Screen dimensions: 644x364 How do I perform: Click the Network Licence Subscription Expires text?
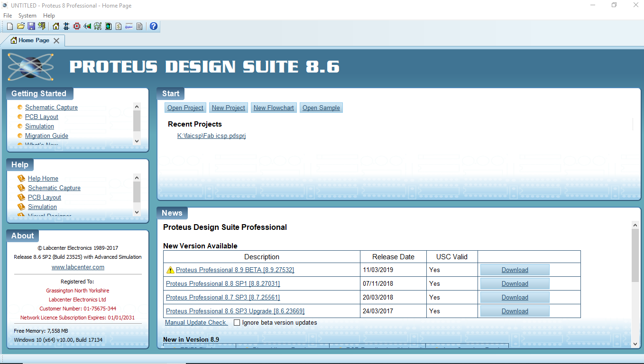click(78, 318)
